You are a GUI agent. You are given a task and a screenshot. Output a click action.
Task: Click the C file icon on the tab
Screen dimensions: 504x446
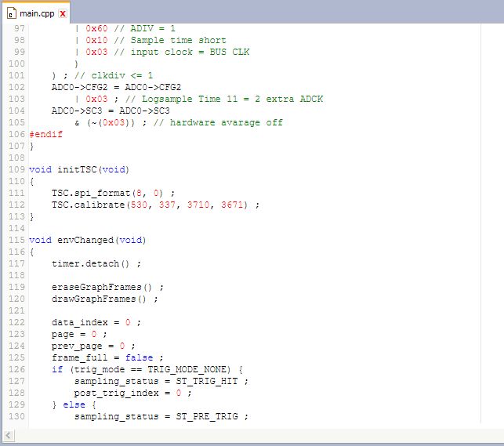pos(10,14)
